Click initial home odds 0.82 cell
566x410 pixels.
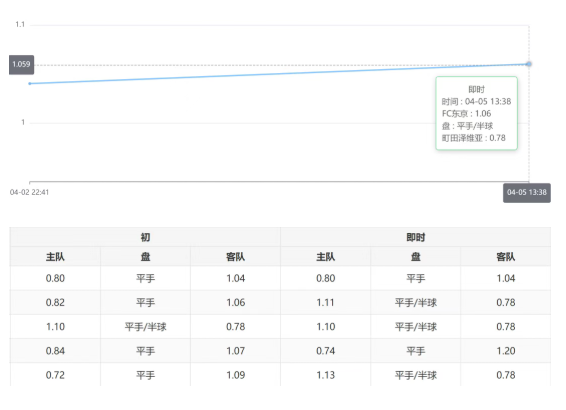point(55,302)
